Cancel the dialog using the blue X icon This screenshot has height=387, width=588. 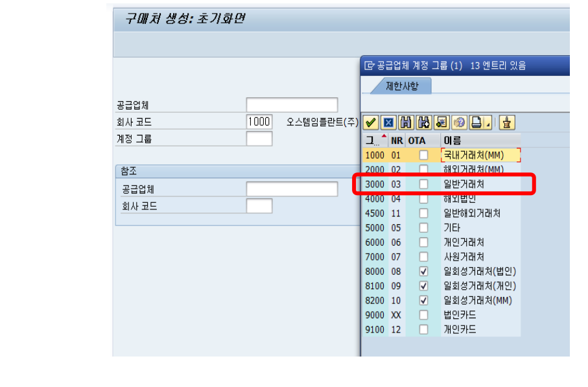coord(388,122)
